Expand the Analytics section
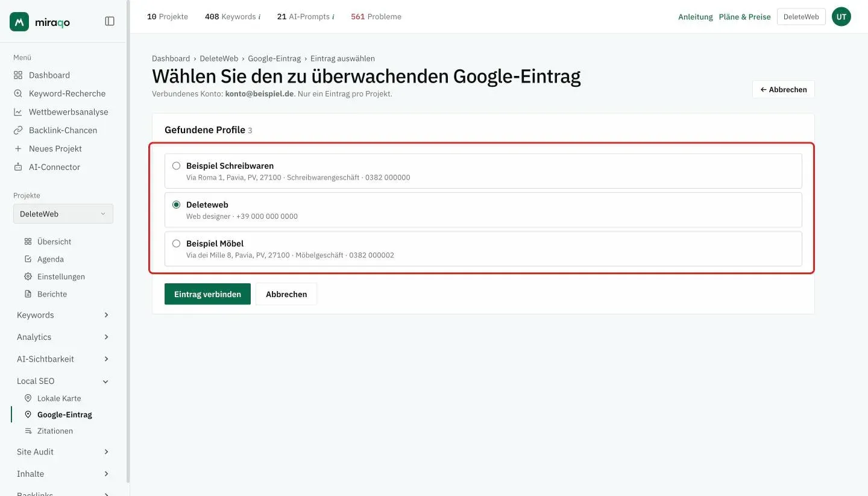The height and width of the screenshot is (496, 868). pos(63,337)
